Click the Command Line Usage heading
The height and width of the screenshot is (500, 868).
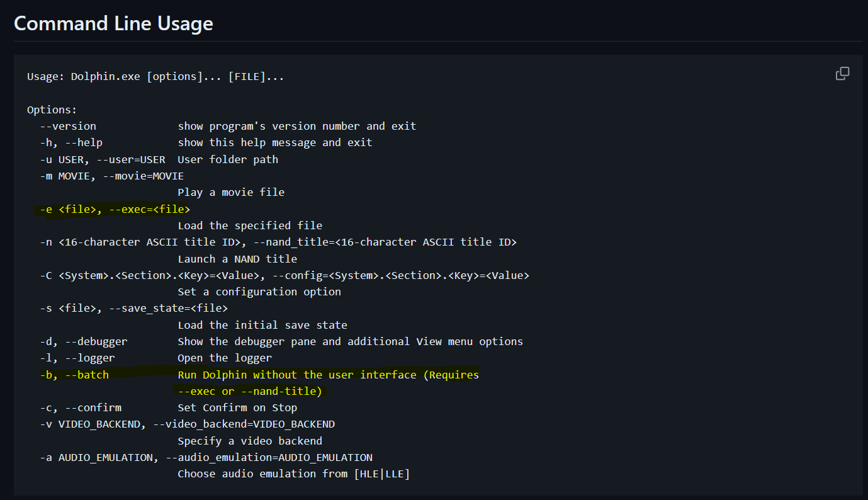pos(114,24)
